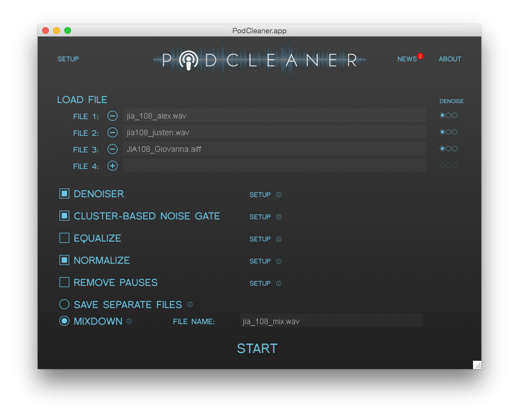Screen dimensions: 519x420
Task: Click the START button
Action: (257, 349)
